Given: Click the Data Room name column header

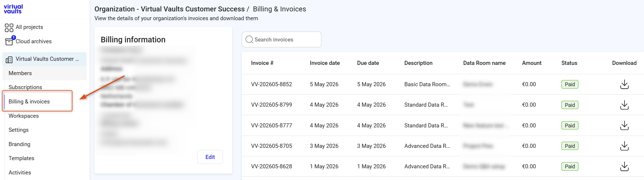Looking at the screenshot, I should [484, 63].
